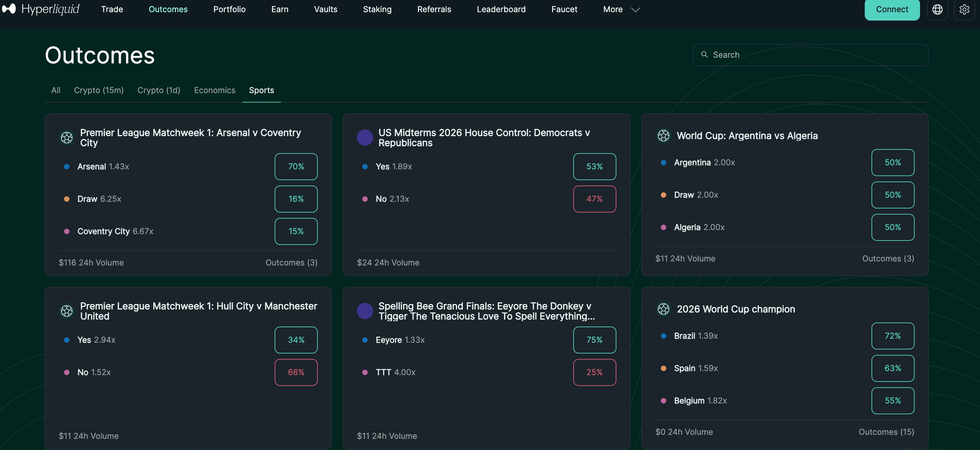
Task: Choose Spain 63% outcome
Action: (x=892, y=368)
